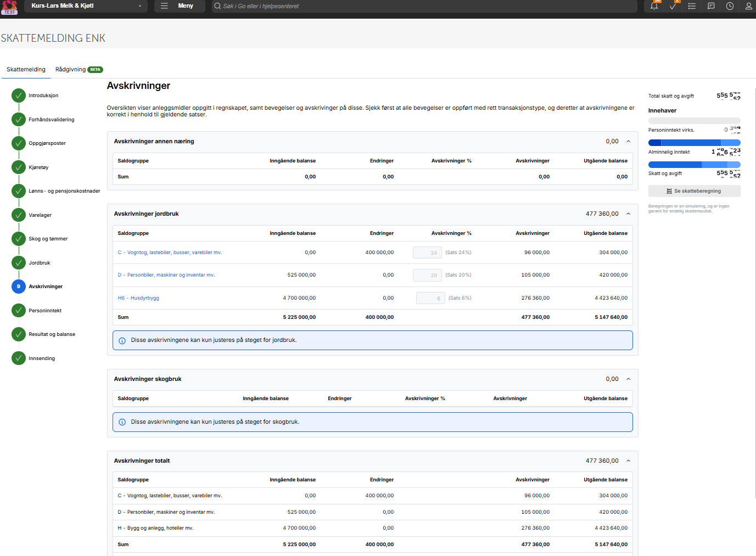Click the Kjøretøy step checkmark icon
756x556 pixels.
pos(19,167)
